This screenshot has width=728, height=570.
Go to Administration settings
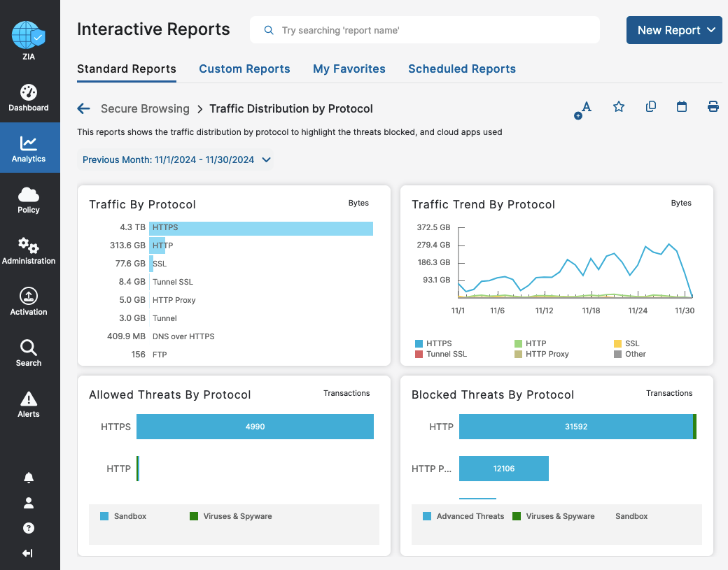(29, 251)
